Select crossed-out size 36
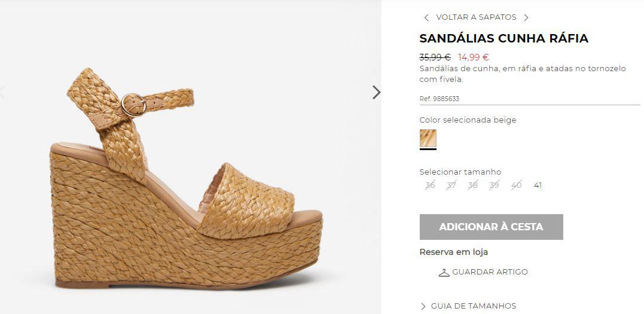This screenshot has height=314, width=644. [x=430, y=185]
